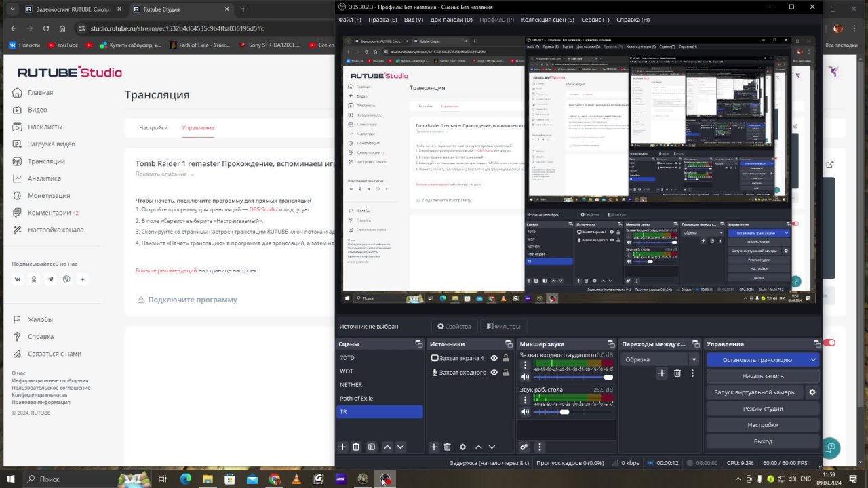Click Остановить трансляцию button
Image resolution: width=868 pixels, height=488 pixels.
click(x=757, y=360)
